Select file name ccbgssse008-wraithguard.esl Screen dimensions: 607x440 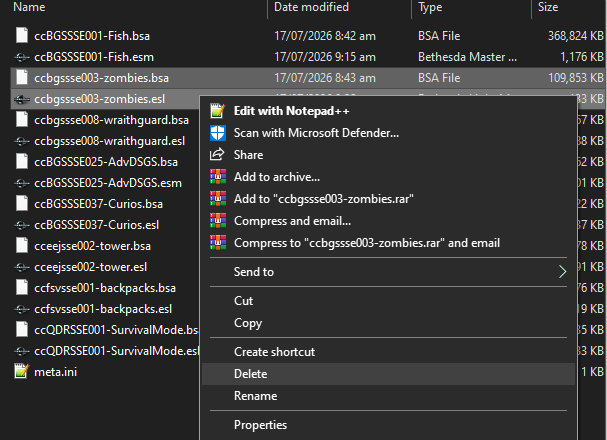point(110,141)
